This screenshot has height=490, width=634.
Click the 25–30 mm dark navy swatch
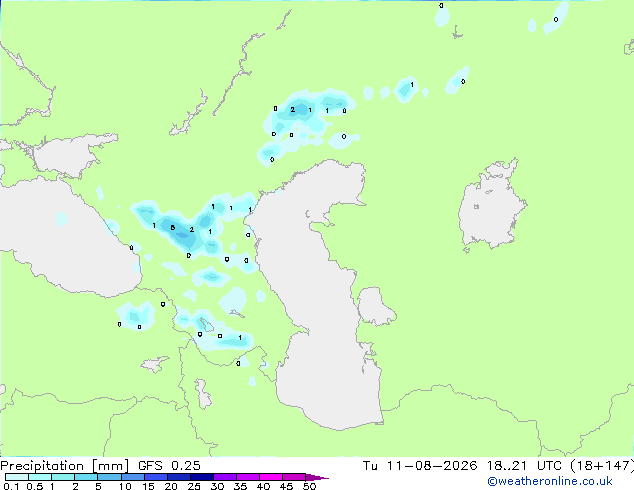point(202,477)
